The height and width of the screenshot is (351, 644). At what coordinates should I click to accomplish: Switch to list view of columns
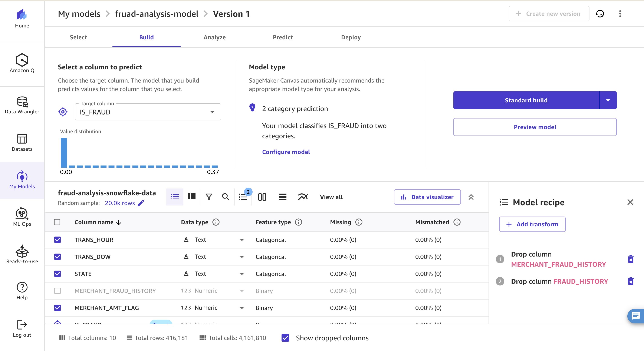(x=175, y=197)
